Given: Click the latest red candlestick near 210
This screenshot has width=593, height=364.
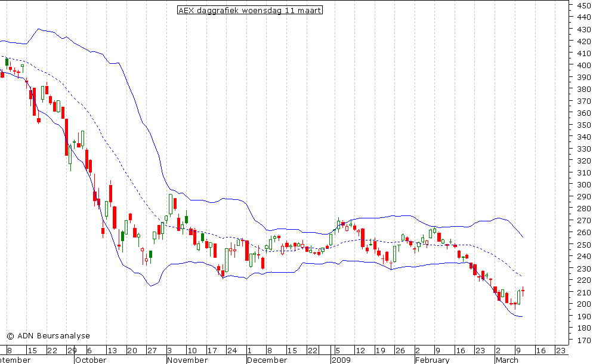Looking at the screenshot, I should [523, 291].
